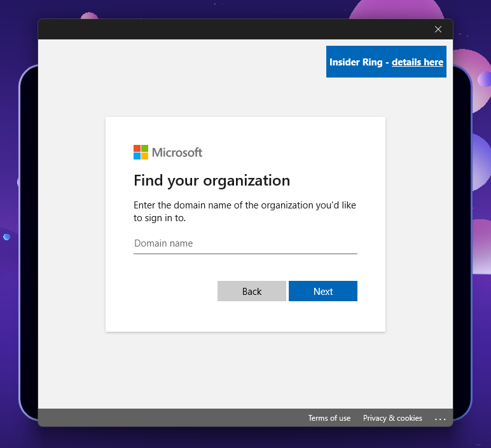491x448 pixels.
Task: Open Terms of use link
Action: pyautogui.click(x=329, y=418)
